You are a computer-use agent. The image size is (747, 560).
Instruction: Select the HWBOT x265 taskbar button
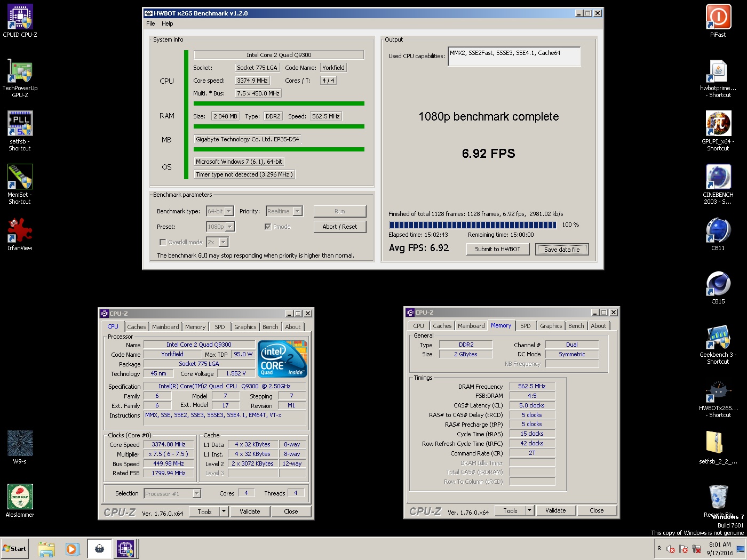99,549
